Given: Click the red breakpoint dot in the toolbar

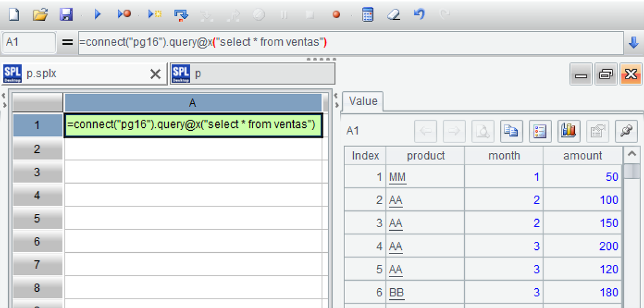Looking at the screenshot, I should (336, 15).
